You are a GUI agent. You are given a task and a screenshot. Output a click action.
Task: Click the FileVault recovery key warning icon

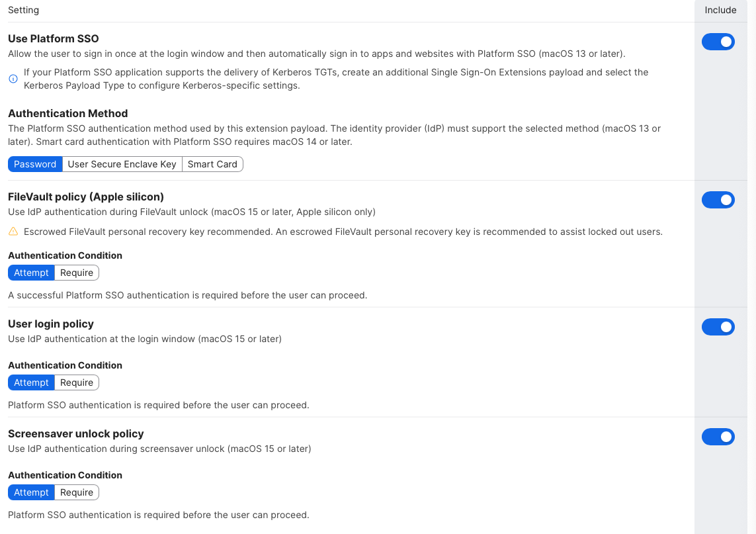[x=13, y=232]
